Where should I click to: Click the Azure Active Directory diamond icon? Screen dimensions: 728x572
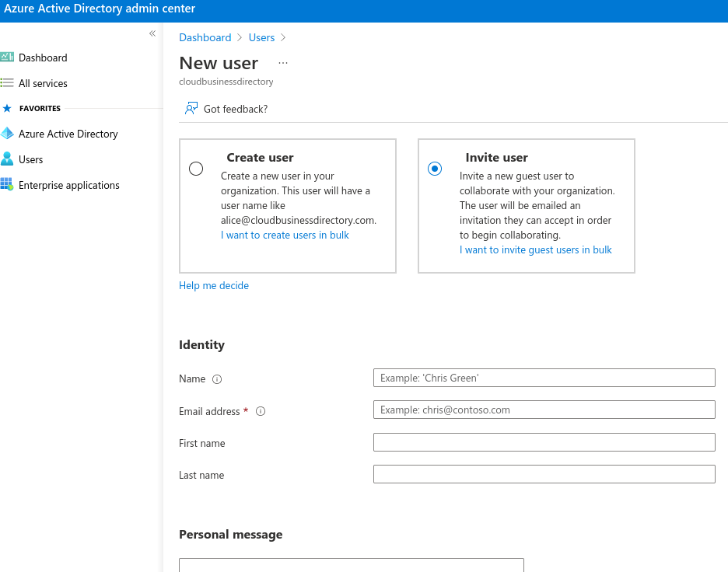point(7,134)
